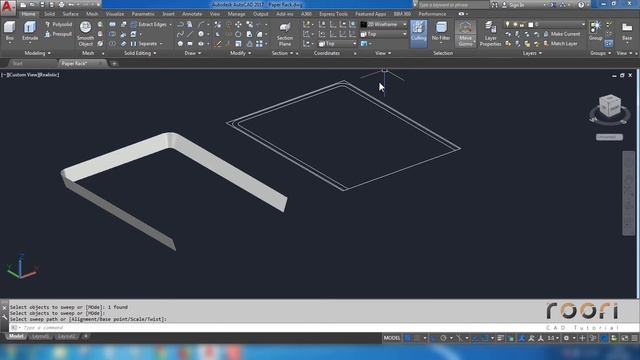The image size is (640, 360).
Task: Click the layer color swatch in Layers panel
Action: pyautogui.click(x=531, y=24)
